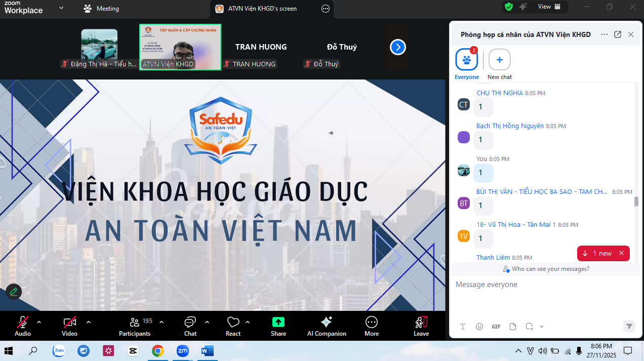Toggle the Chat panel button

pos(190,326)
